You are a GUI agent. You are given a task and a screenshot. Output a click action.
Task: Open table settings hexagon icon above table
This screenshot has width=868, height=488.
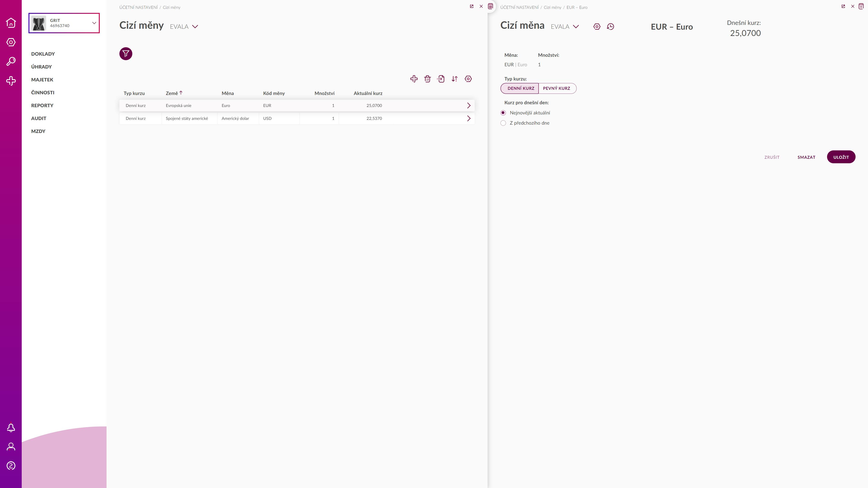468,79
